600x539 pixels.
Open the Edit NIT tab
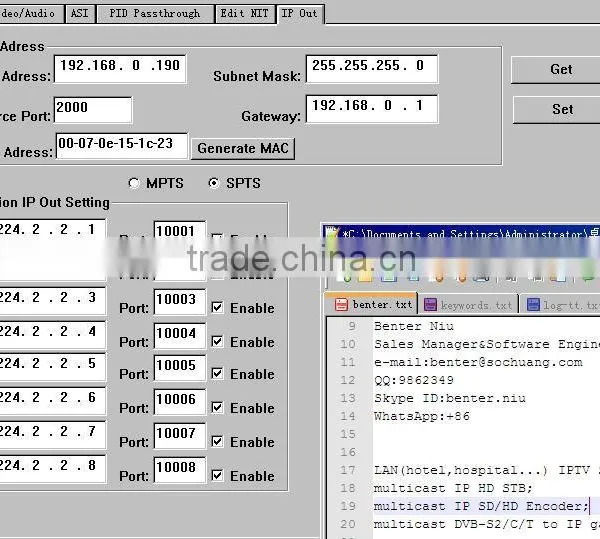coord(245,14)
